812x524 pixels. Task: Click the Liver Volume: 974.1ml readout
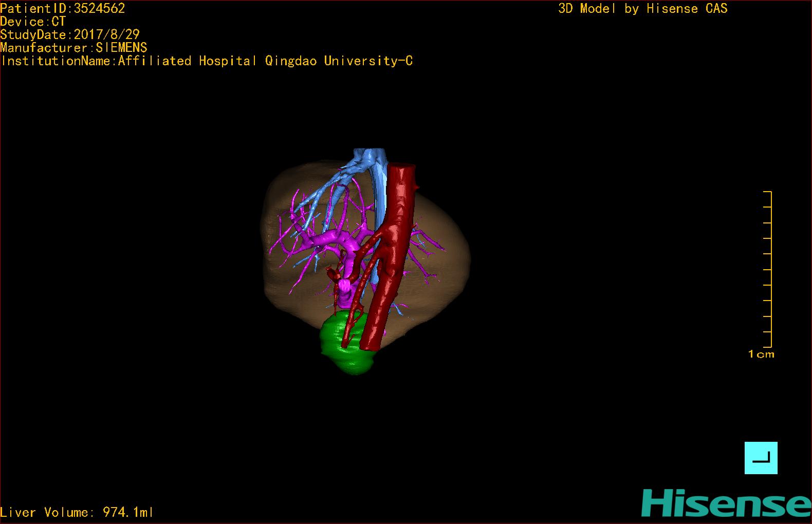[77, 512]
